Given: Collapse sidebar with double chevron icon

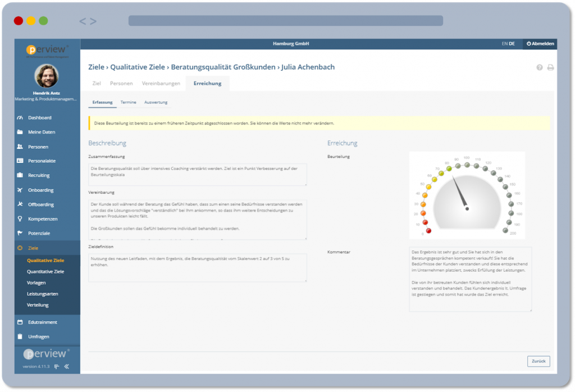Looking at the screenshot, I should (x=66, y=366).
